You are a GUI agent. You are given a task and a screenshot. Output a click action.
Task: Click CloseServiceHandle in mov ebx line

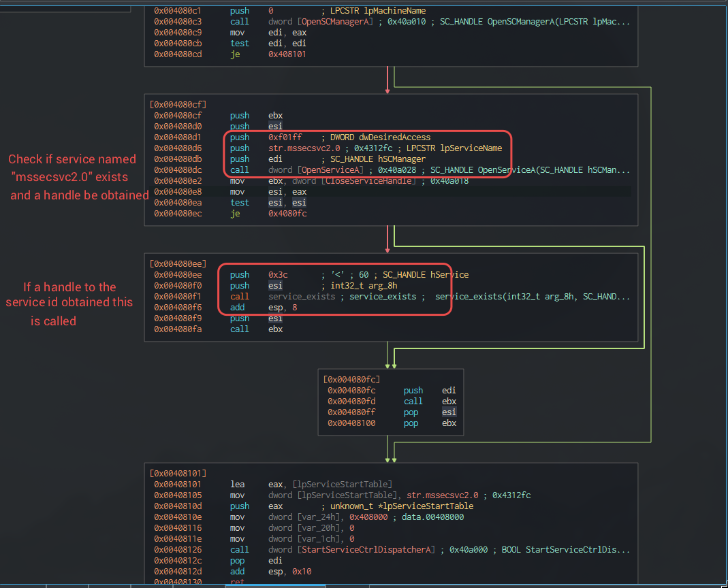pos(368,181)
